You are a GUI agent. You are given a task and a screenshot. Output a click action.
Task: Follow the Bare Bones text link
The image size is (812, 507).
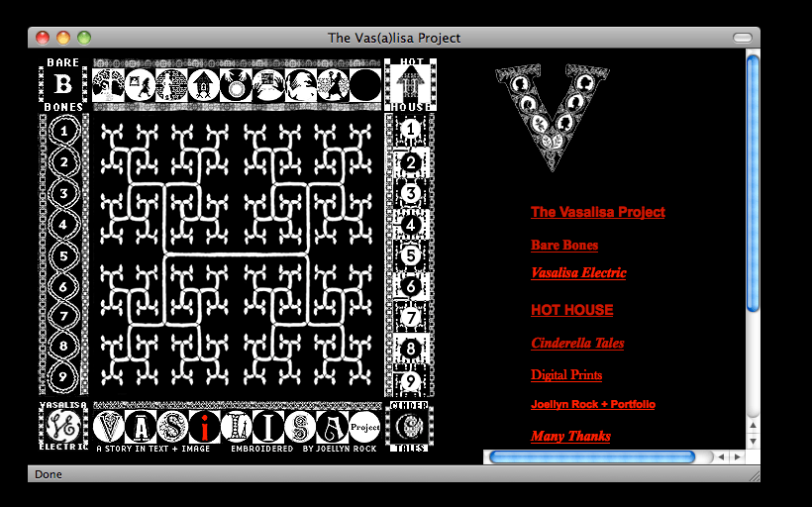(x=563, y=245)
